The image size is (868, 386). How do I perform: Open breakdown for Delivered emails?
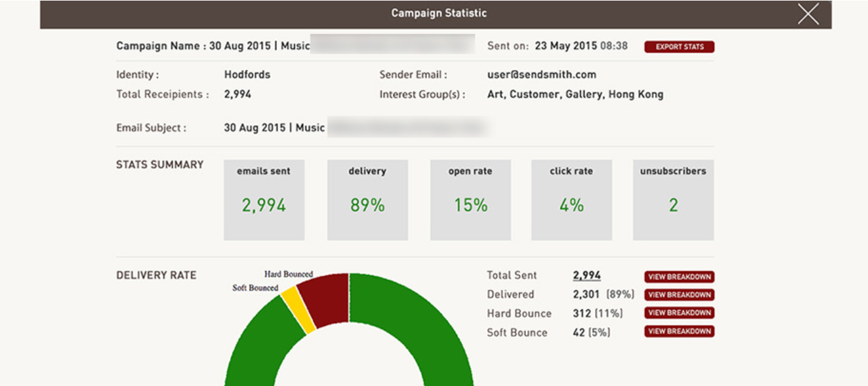[x=679, y=295]
